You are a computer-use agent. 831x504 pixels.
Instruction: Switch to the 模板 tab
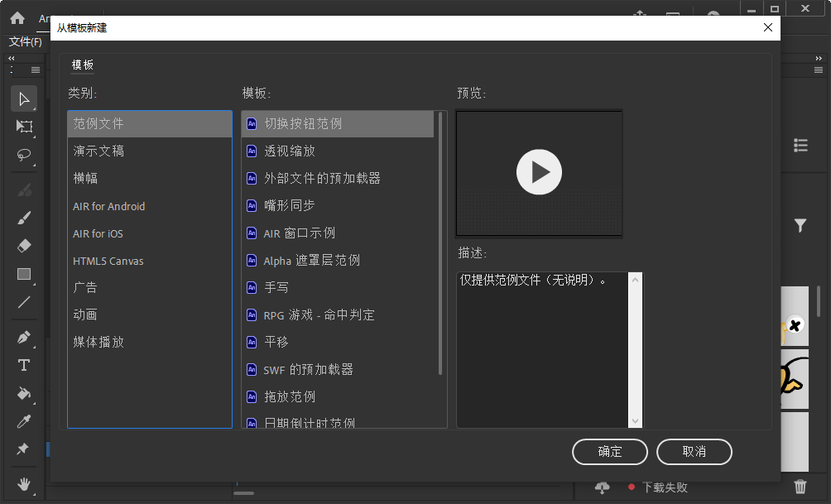[82, 65]
